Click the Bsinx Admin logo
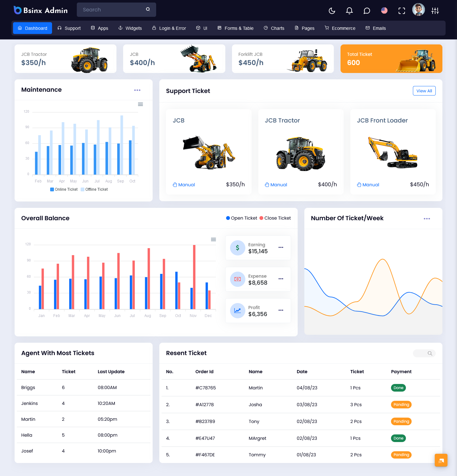This screenshot has width=457, height=476. point(41,10)
